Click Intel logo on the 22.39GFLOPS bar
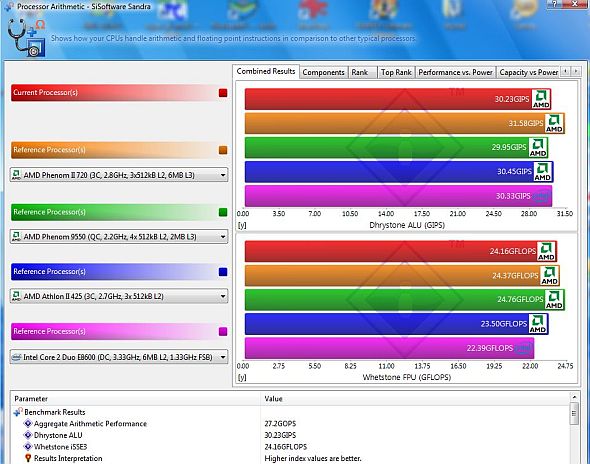Image resolution: width=590 pixels, height=464 pixels. coord(523,348)
